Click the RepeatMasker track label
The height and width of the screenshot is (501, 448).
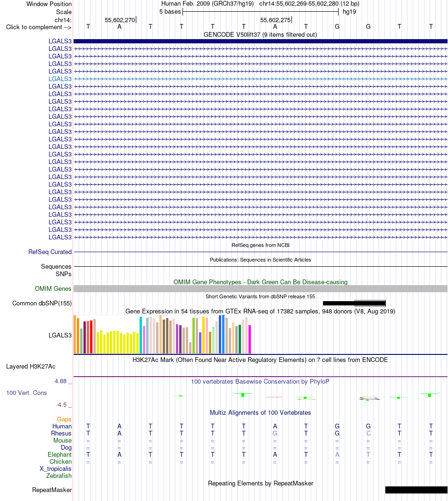coord(52,490)
